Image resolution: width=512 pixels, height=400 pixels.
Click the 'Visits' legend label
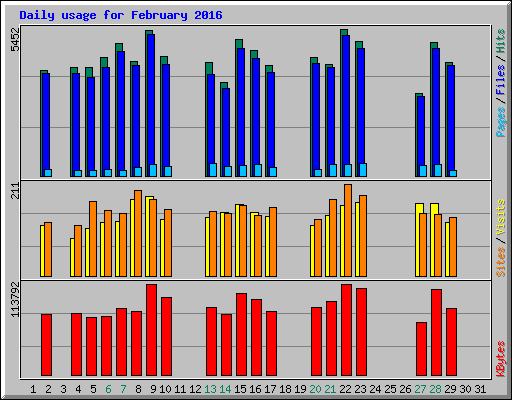(x=501, y=217)
